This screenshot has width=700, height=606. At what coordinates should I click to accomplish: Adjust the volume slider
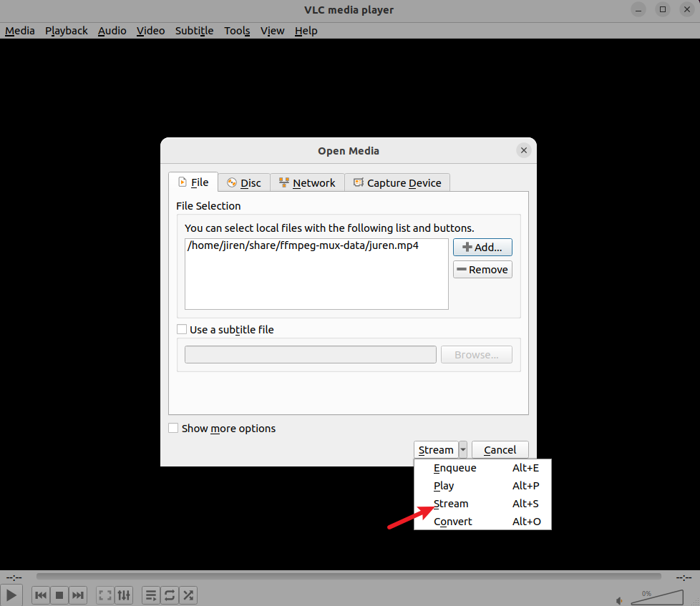point(657,597)
